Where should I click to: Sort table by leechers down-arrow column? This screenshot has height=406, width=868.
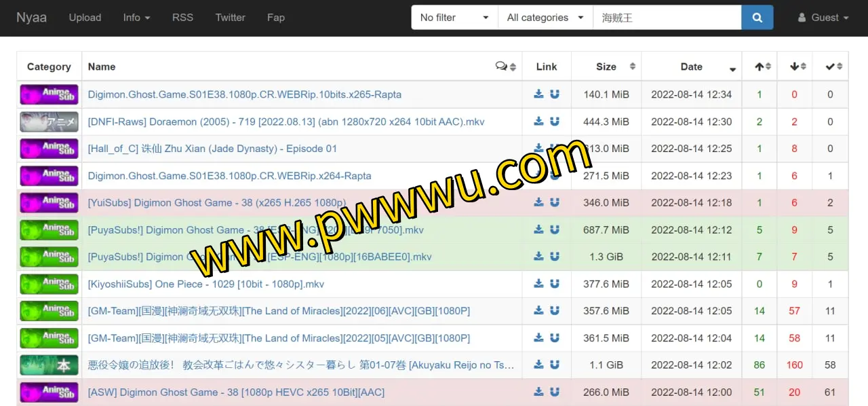(x=797, y=67)
